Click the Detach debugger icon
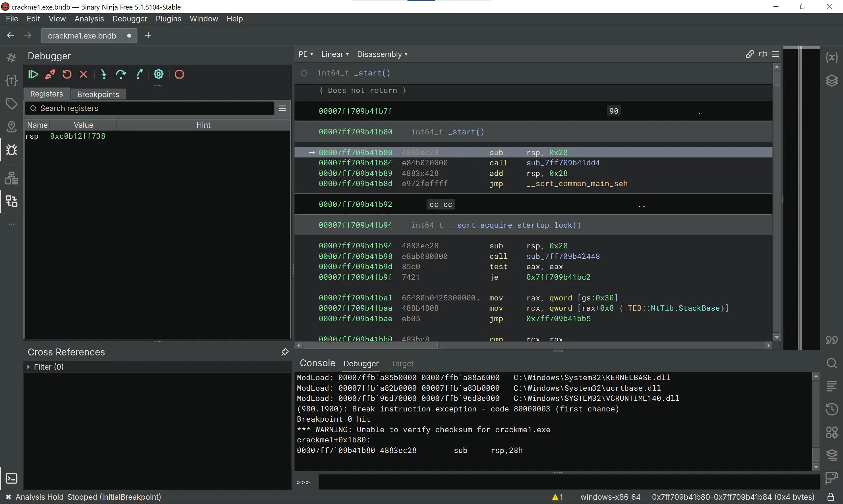843x504 pixels. (x=50, y=74)
